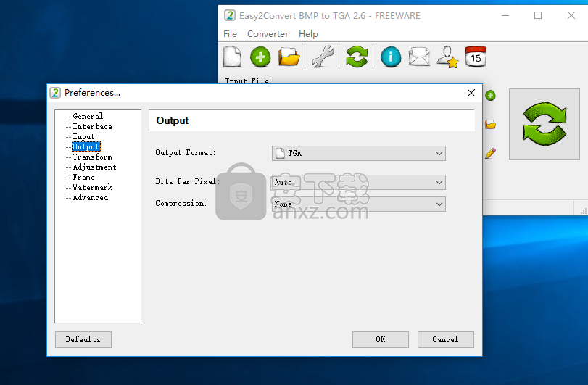Open the Converter menu
Viewport: 588px width, 385px height.
point(268,34)
